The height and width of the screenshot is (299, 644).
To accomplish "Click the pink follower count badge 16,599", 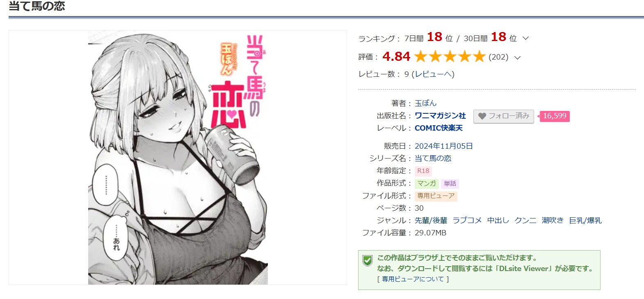I will point(555,116).
